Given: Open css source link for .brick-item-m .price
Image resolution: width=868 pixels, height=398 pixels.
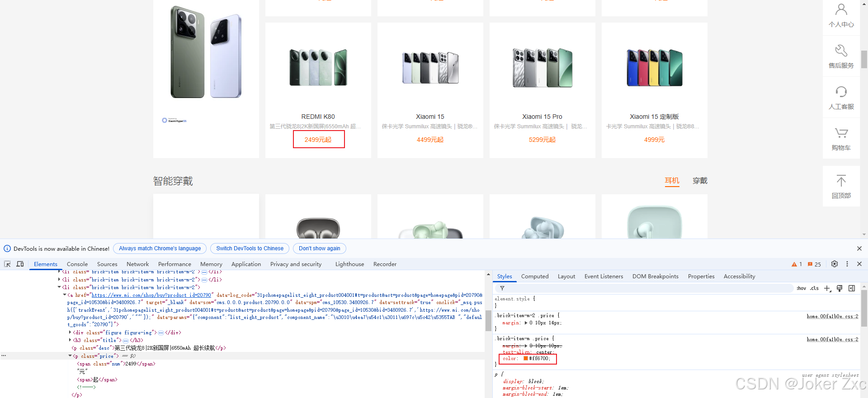Looking at the screenshot, I should pyautogui.click(x=832, y=339).
